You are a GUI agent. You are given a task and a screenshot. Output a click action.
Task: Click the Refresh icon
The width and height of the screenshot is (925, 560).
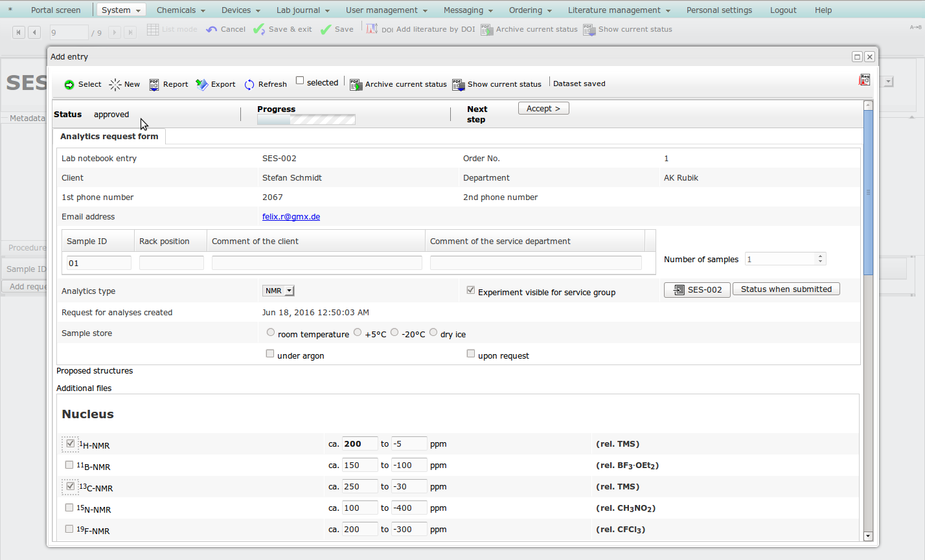click(x=249, y=85)
